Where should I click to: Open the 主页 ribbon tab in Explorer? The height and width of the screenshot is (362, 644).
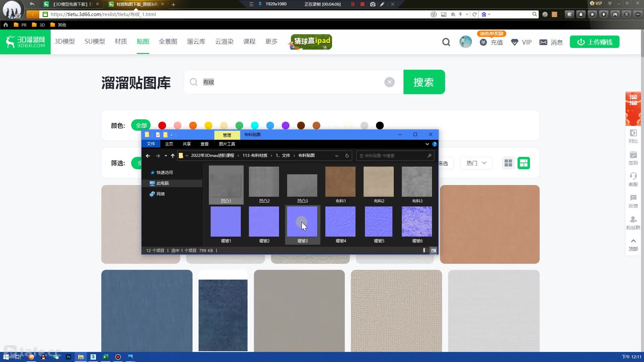(169, 144)
